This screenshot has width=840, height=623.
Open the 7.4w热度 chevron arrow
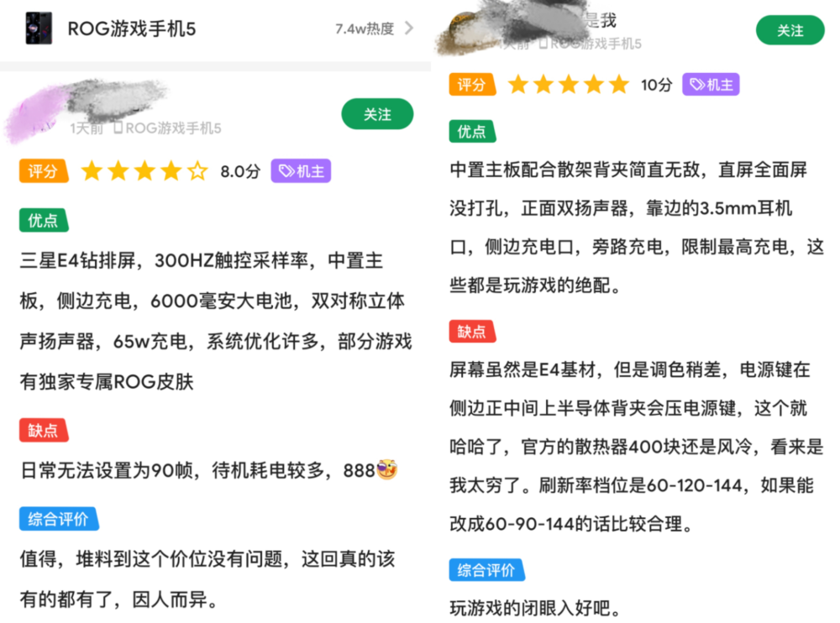[409, 28]
